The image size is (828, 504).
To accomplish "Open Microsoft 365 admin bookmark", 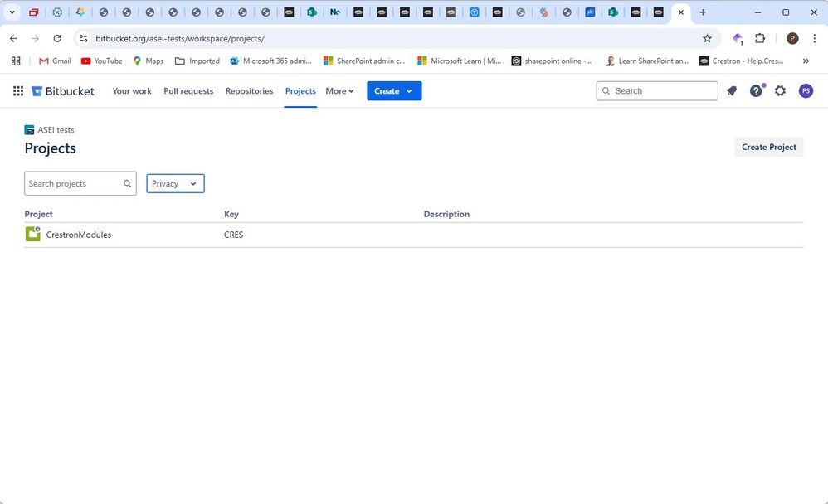I will coord(271,61).
